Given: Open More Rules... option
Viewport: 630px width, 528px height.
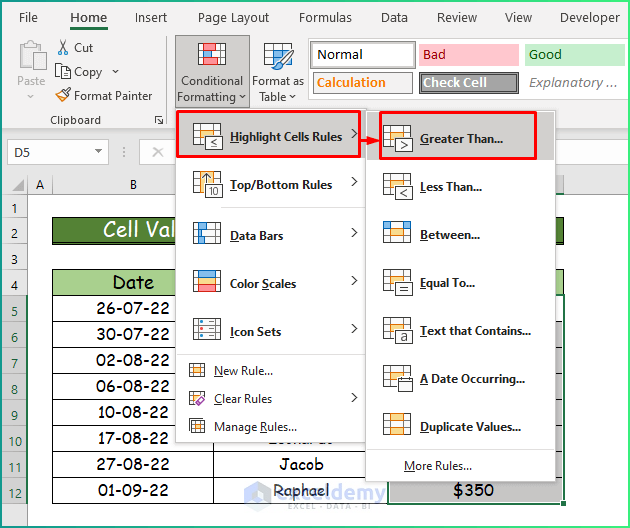Looking at the screenshot, I should [460, 466].
